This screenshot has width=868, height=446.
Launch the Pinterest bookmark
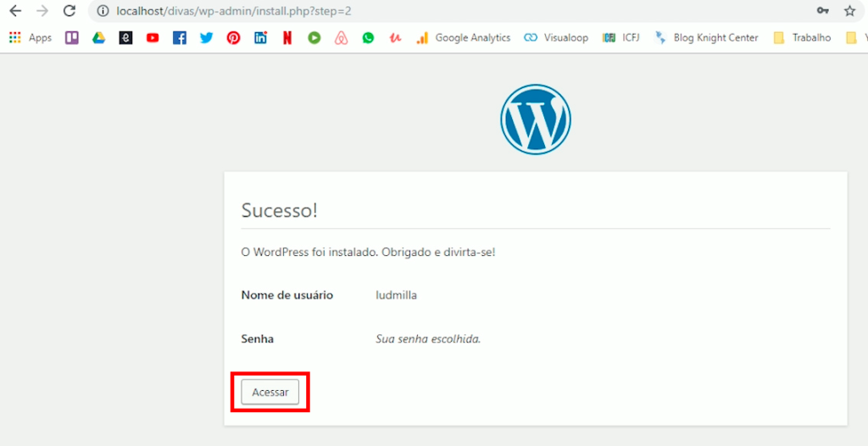pyautogui.click(x=233, y=37)
